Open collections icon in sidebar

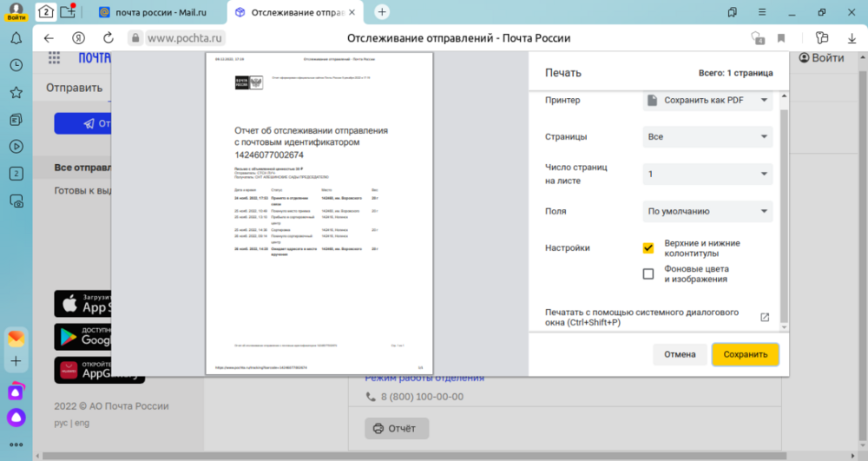(16, 120)
